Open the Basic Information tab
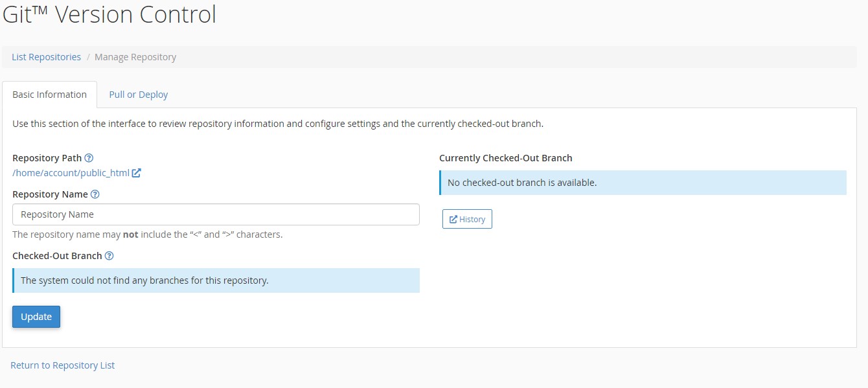 [x=49, y=95]
